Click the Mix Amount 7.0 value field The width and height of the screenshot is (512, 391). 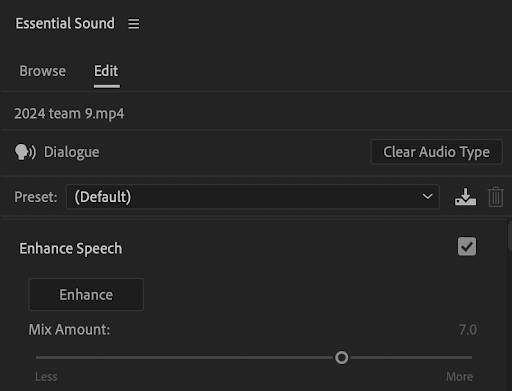click(x=468, y=330)
